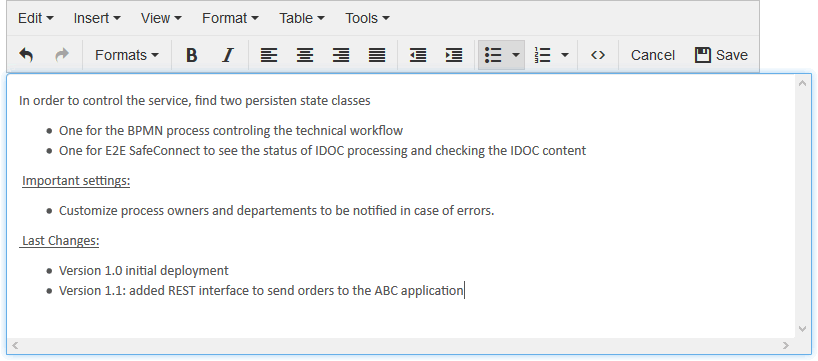
Task: Open the Insert menu
Action: (x=97, y=18)
